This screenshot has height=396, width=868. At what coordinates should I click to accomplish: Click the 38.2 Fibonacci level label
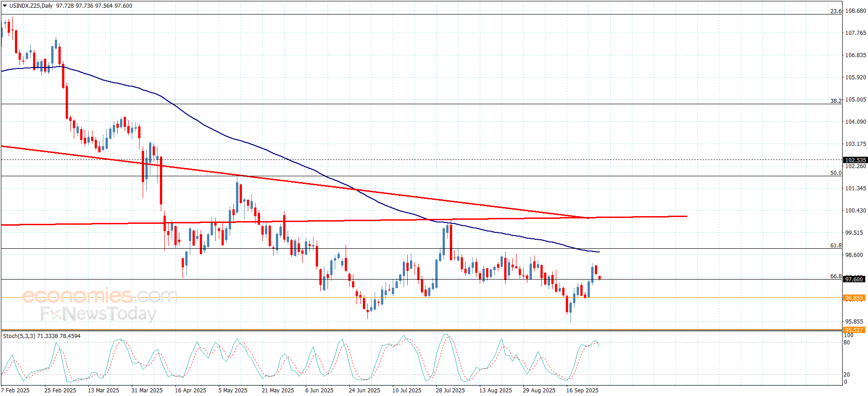(x=836, y=101)
